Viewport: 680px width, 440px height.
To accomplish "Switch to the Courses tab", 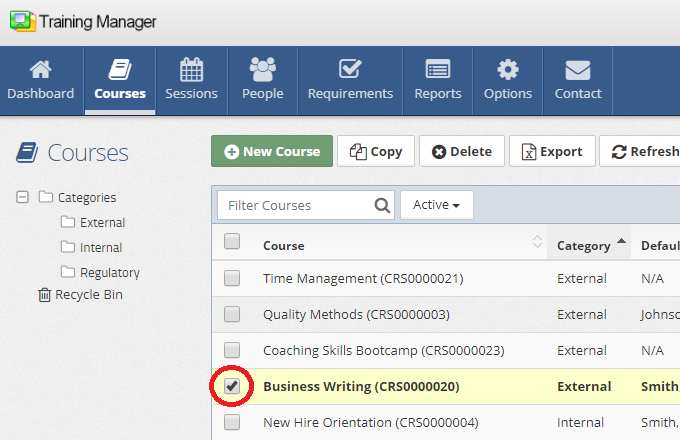I will pyautogui.click(x=120, y=80).
